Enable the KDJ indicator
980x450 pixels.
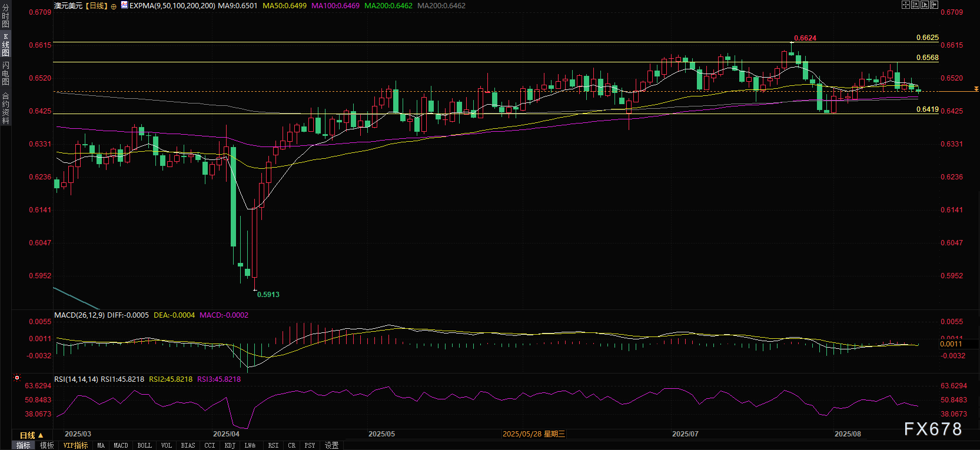point(230,445)
